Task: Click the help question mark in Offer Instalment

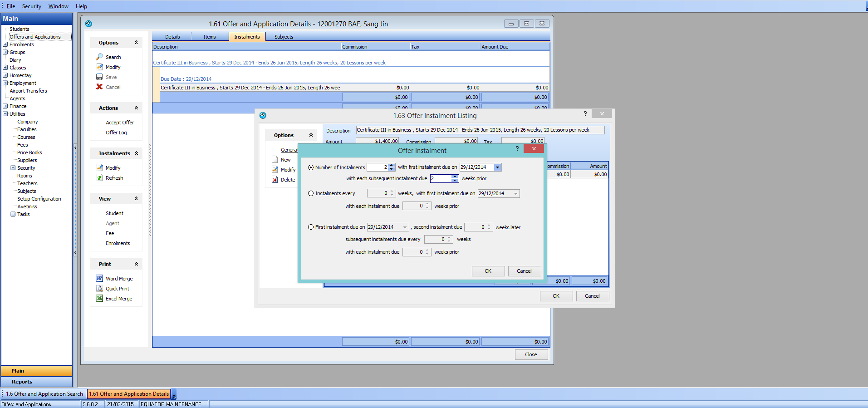Action: coord(517,149)
